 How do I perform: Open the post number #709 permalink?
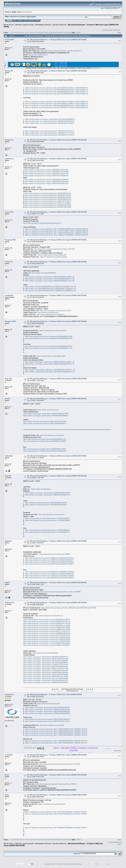pos(120,323)
